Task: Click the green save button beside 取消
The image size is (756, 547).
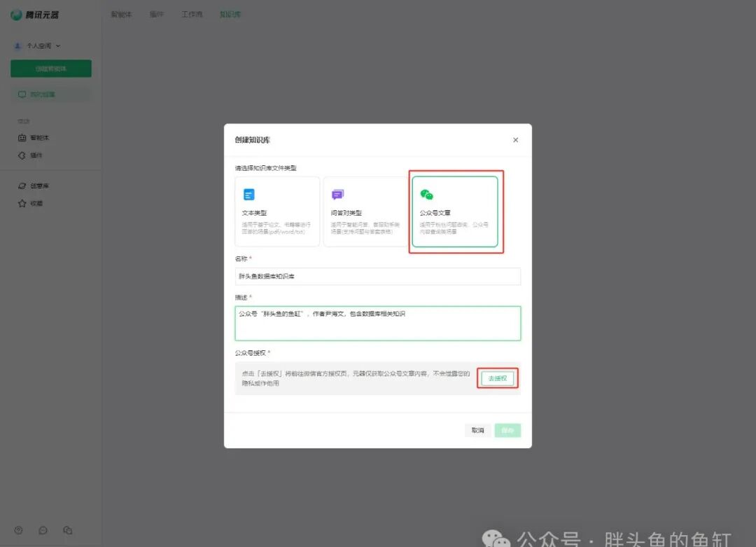Action: [507, 430]
